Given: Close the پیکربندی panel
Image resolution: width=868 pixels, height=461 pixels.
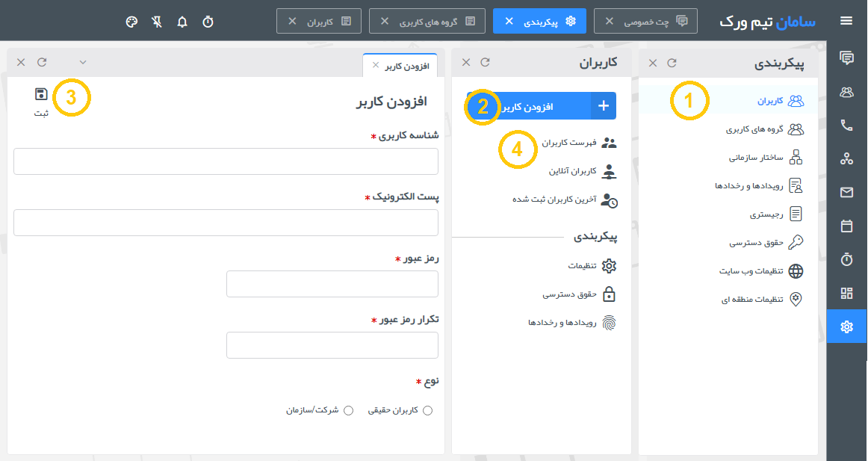Looking at the screenshot, I should pyautogui.click(x=653, y=63).
